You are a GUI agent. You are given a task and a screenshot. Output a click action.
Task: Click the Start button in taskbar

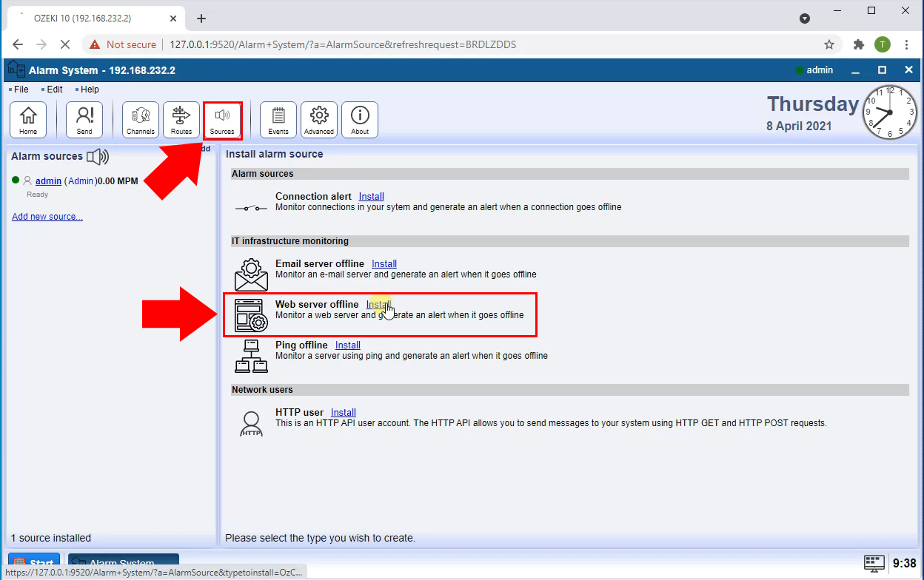point(34,564)
